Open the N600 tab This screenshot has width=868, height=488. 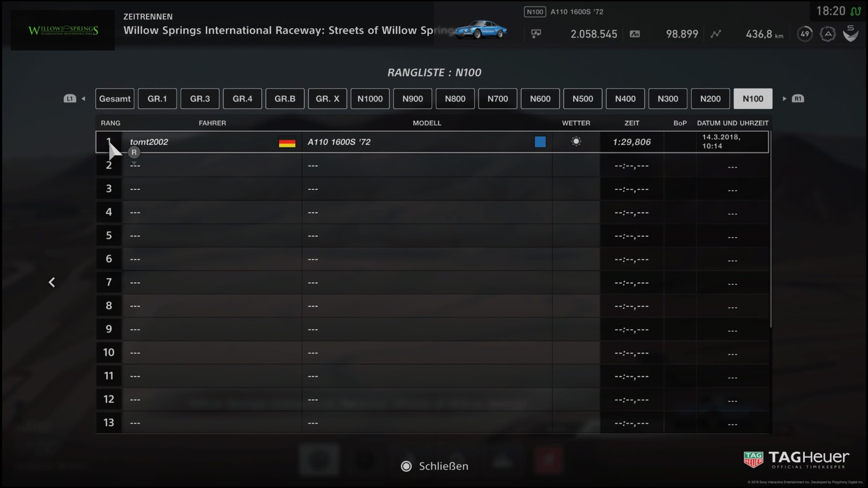540,99
